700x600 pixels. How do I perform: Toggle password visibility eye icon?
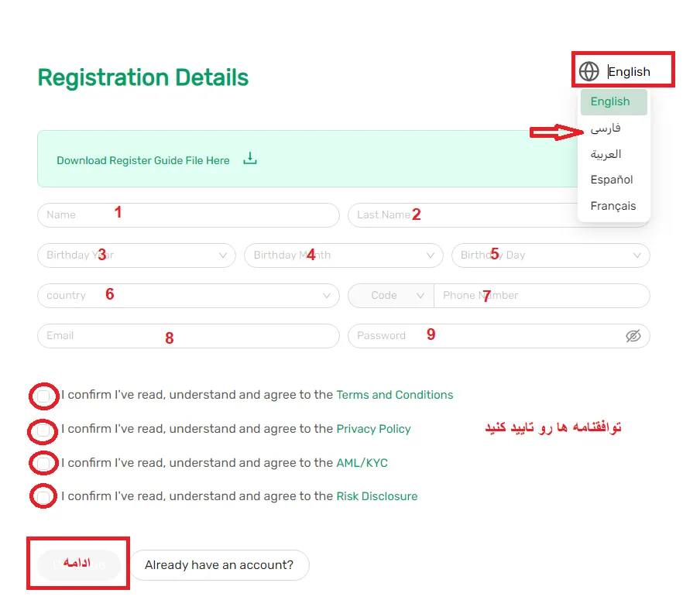[x=633, y=336]
